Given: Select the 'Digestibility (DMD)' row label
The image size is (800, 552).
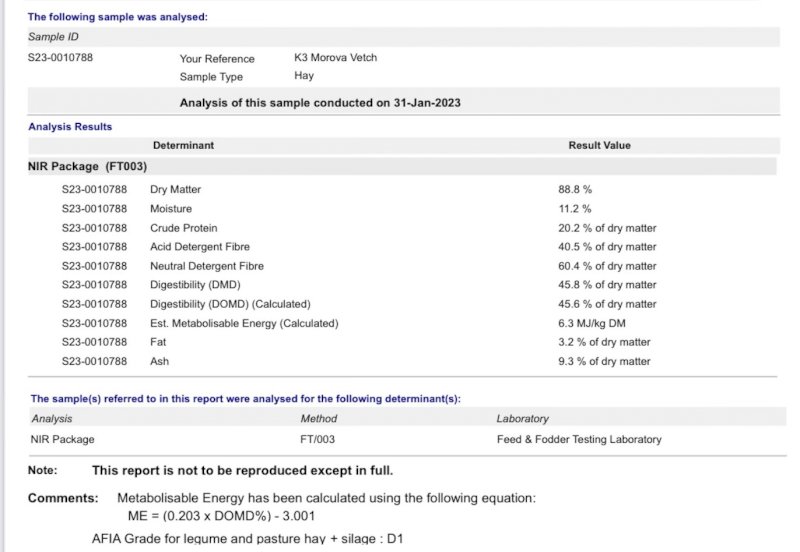Looking at the screenshot, I should click(x=197, y=285).
